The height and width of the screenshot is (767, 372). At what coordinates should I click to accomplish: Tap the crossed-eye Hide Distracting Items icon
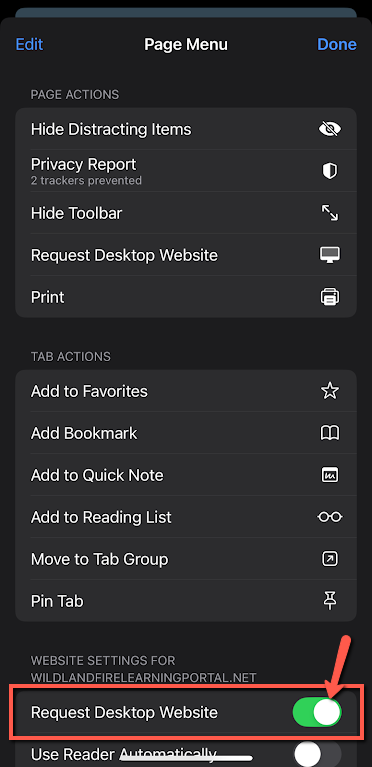pyautogui.click(x=330, y=129)
